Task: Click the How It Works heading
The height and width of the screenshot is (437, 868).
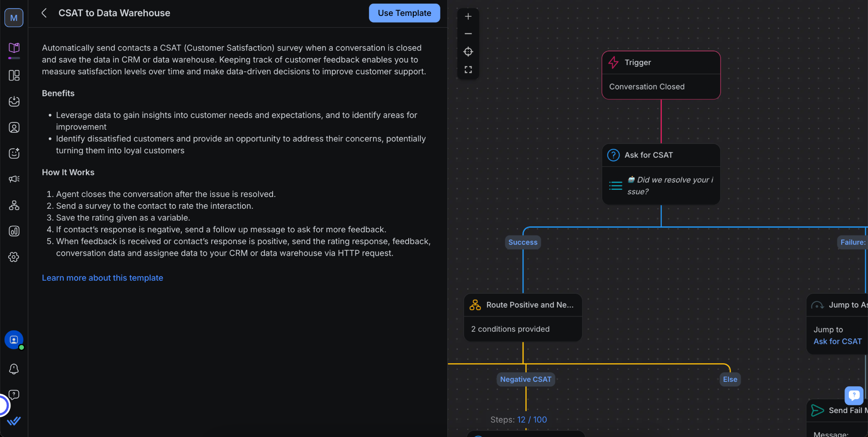Action: pos(68,173)
